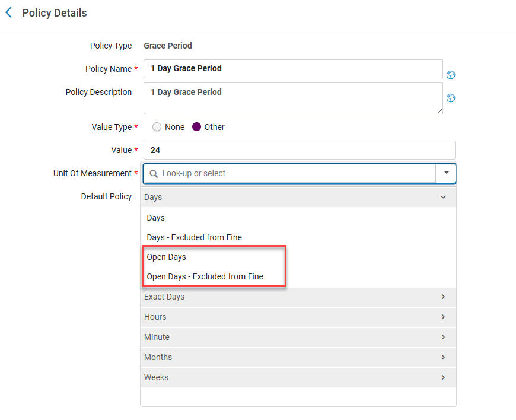Choose Days from the list

coord(156,218)
